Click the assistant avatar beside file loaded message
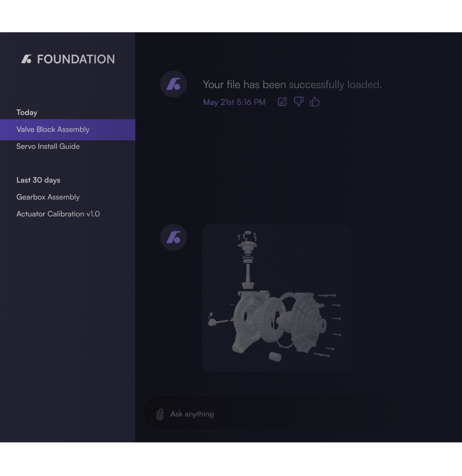The width and height of the screenshot is (462, 476). click(x=174, y=84)
